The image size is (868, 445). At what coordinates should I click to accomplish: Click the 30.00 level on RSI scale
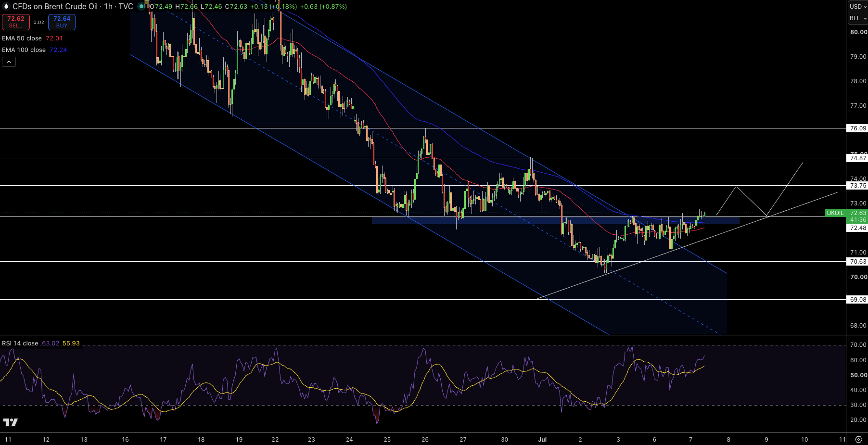pyautogui.click(x=858, y=405)
